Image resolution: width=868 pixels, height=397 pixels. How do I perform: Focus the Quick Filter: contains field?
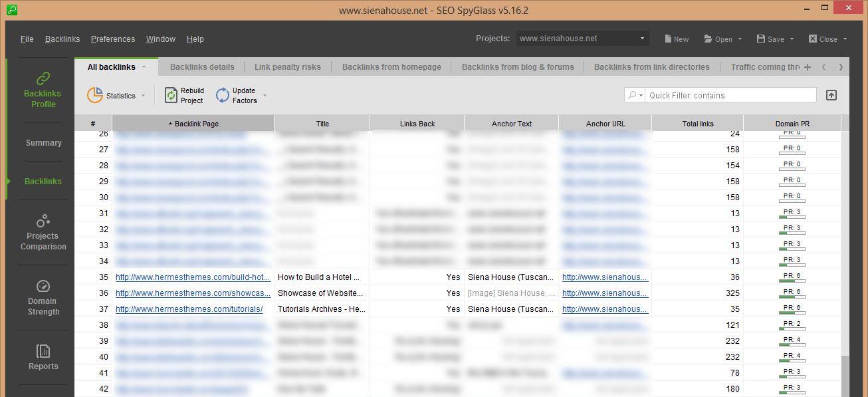tap(731, 95)
